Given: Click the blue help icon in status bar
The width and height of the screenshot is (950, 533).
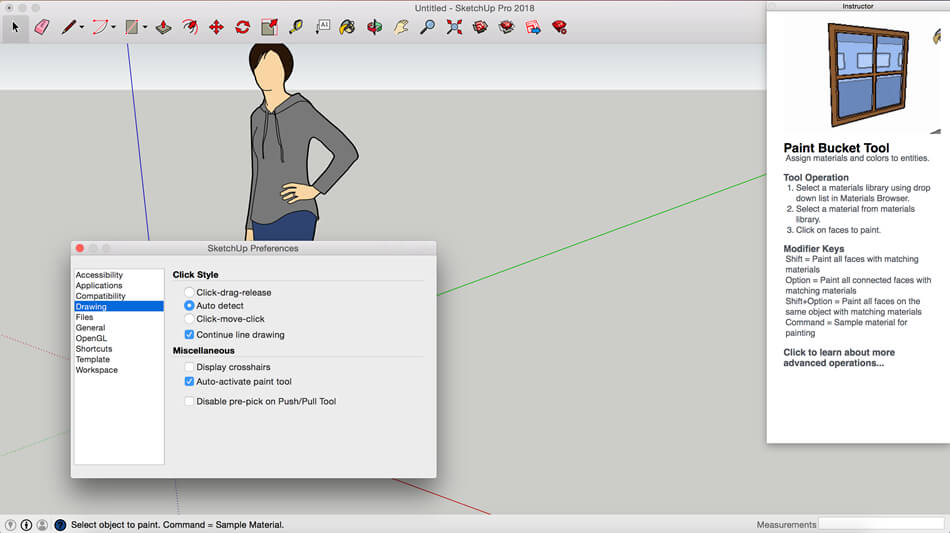Looking at the screenshot, I should pyautogui.click(x=60, y=525).
